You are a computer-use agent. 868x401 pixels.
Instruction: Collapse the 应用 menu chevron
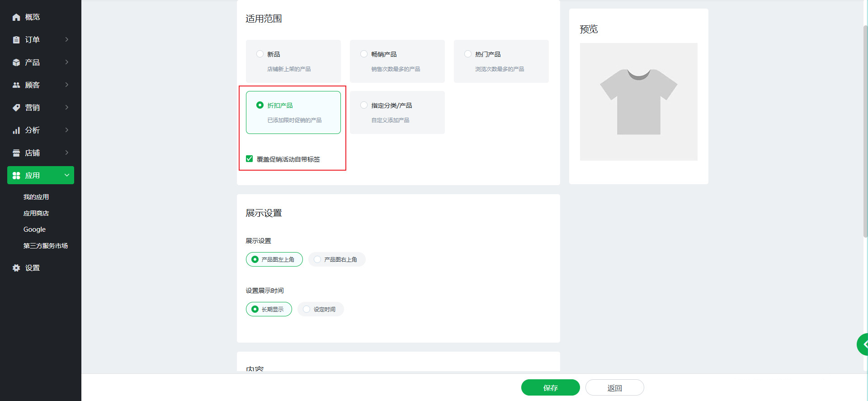click(x=67, y=175)
